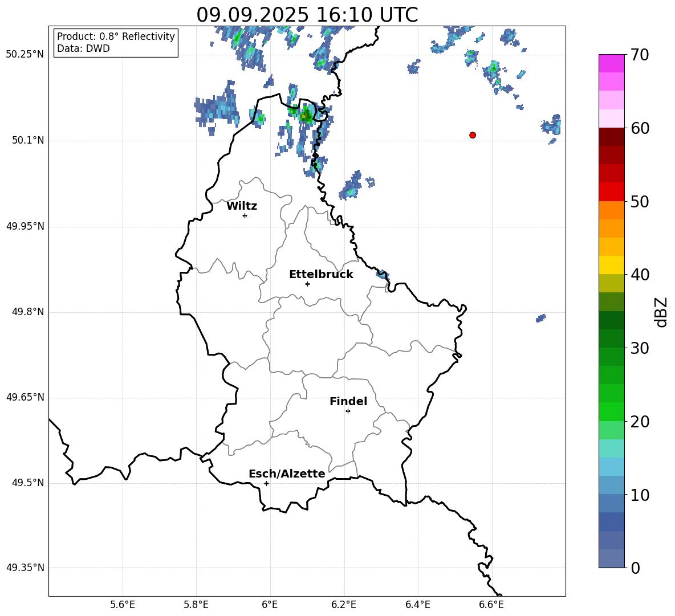Screen dimensions: 675x616
Task: Click the 49.35°N latitude label
Action: 25,568
